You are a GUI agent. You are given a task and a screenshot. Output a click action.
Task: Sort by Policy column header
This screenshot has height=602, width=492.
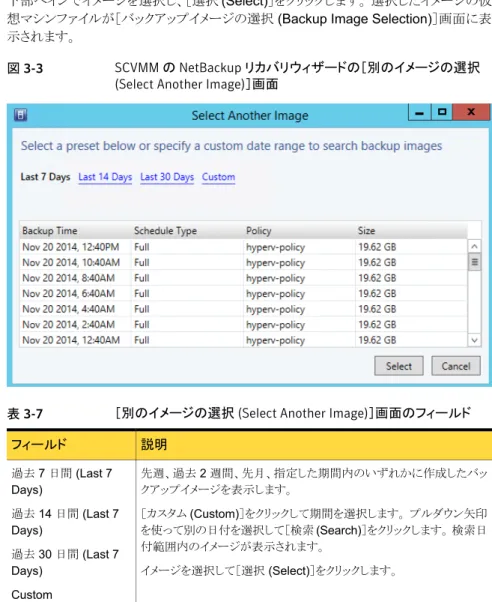point(300,230)
